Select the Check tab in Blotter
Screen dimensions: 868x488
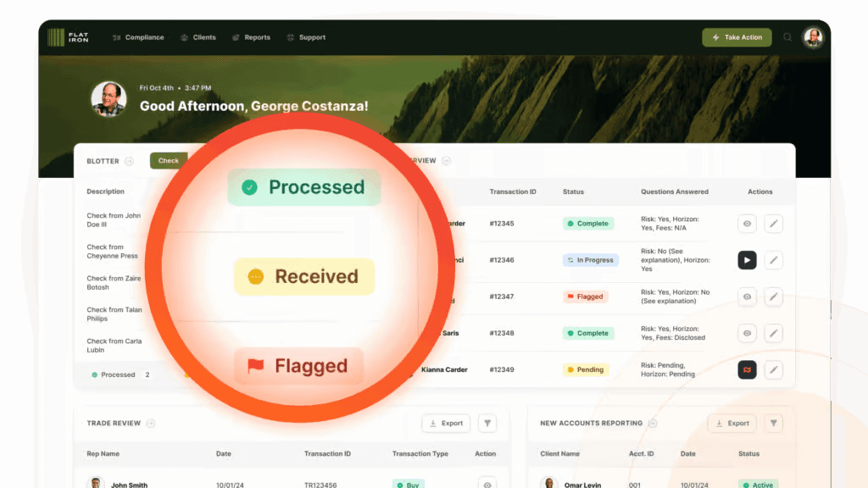(169, 160)
